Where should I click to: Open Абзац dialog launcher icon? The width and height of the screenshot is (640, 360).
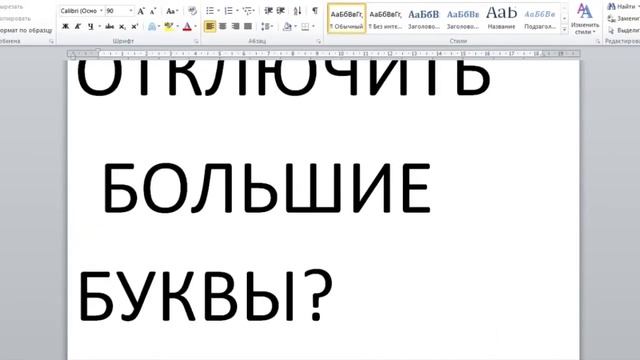[318, 41]
